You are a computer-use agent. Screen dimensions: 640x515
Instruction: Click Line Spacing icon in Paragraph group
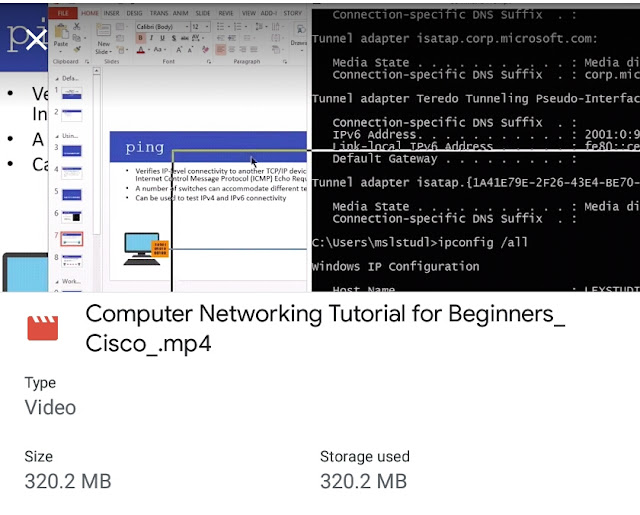[259, 27]
